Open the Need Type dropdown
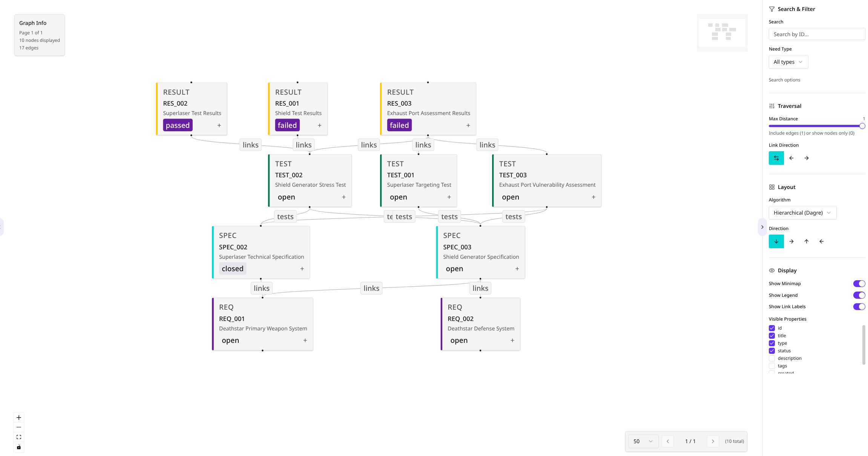 [788, 61]
